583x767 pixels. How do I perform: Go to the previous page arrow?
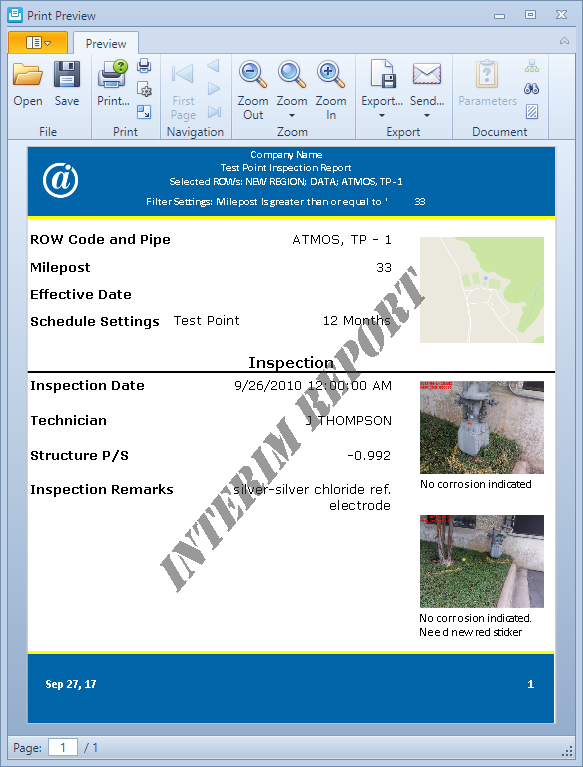(x=213, y=65)
